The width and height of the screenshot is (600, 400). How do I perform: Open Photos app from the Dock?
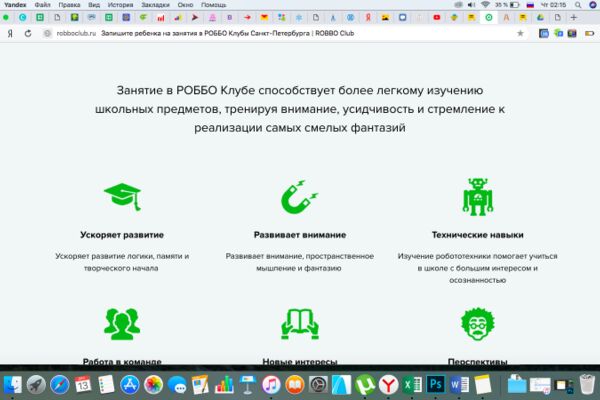click(x=153, y=384)
